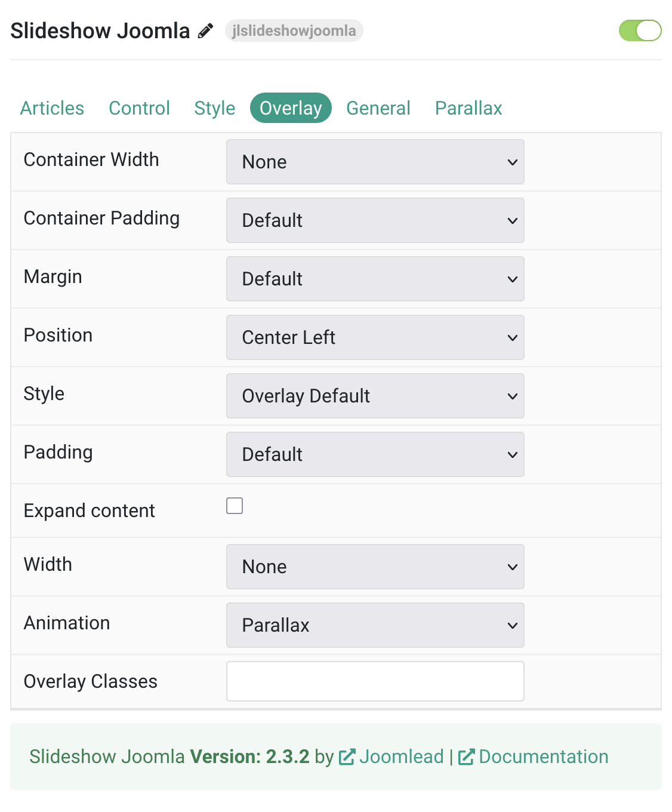Click the external link icon before Documentation
The width and height of the screenshot is (672, 812).
tap(466, 757)
